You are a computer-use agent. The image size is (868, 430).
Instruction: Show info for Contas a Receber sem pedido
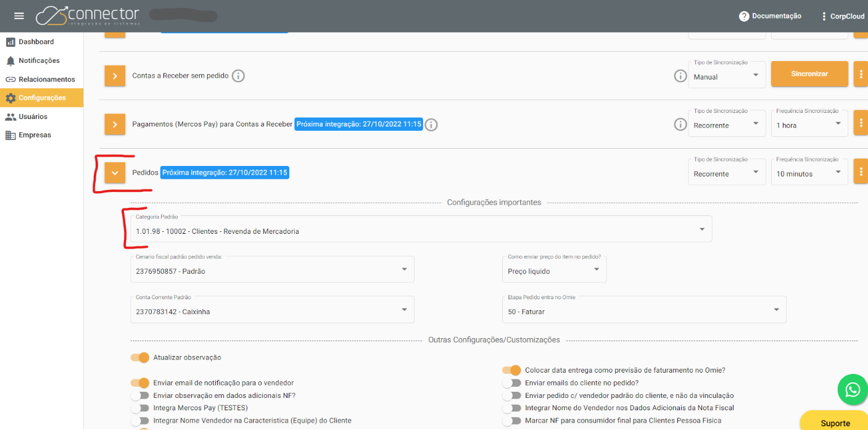click(238, 76)
